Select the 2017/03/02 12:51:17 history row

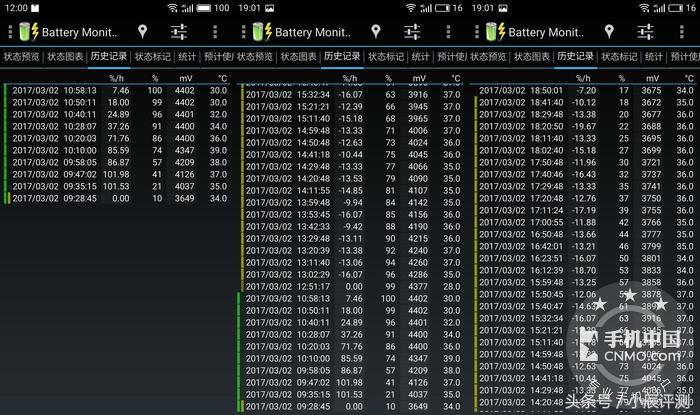(x=351, y=286)
